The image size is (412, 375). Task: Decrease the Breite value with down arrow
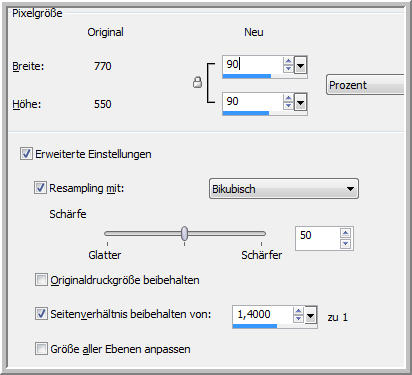tap(288, 68)
